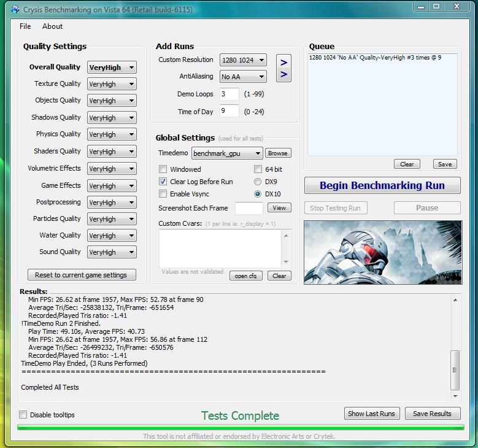Open the About menu
The height and width of the screenshot is (448, 478).
(52, 26)
